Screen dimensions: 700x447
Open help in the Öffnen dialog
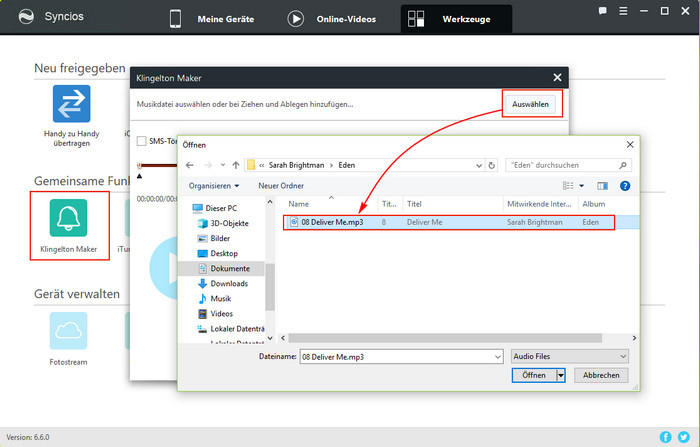(x=625, y=186)
